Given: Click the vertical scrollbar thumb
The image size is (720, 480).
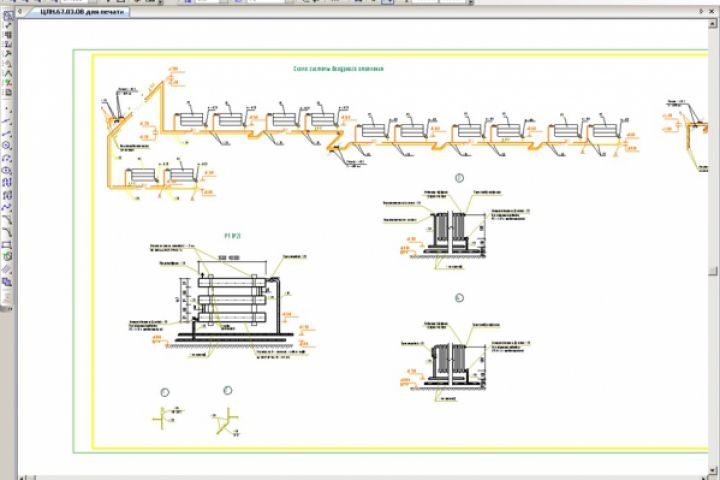Looking at the screenshot, I should (713, 271).
